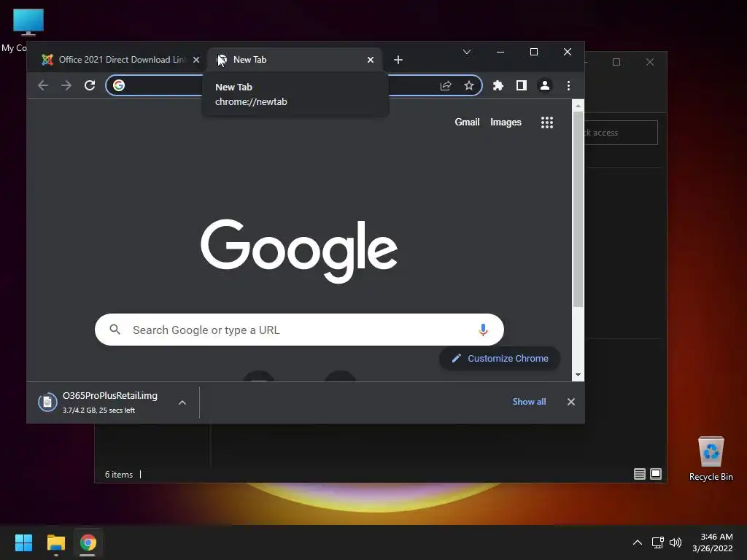
Task: Click Customize Chrome button
Action: tap(499, 358)
